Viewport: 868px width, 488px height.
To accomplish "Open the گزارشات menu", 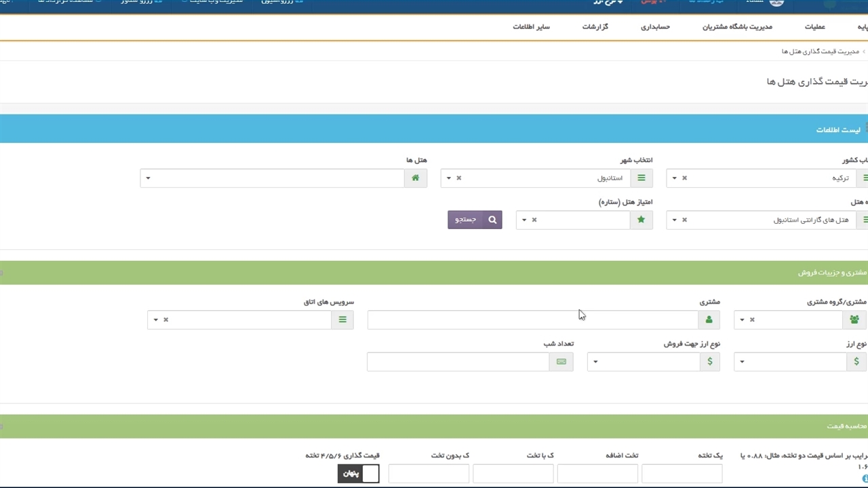I will (x=595, y=27).
